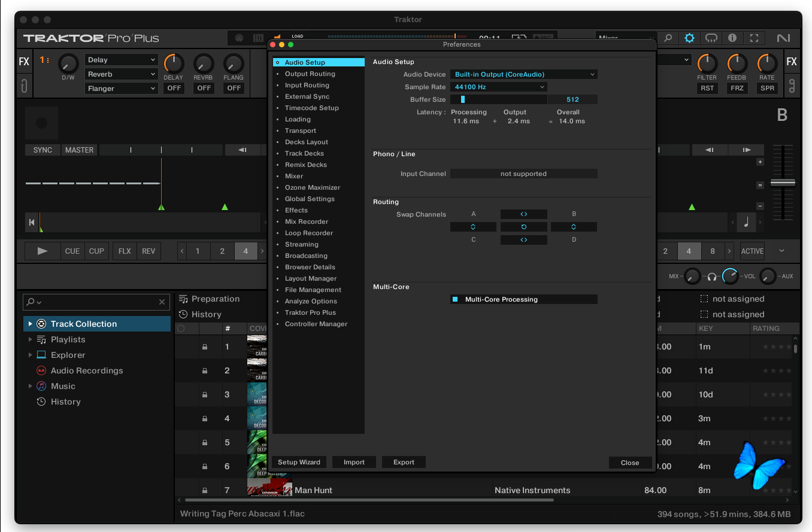Click the Export button in Preferences
The height and width of the screenshot is (532, 812).
coord(404,462)
